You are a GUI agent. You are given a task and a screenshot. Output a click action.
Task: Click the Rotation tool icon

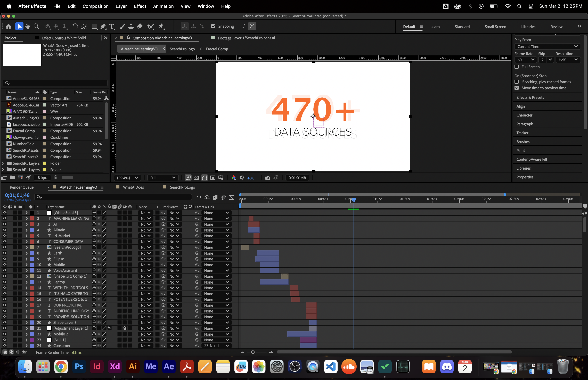click(75, 26)
